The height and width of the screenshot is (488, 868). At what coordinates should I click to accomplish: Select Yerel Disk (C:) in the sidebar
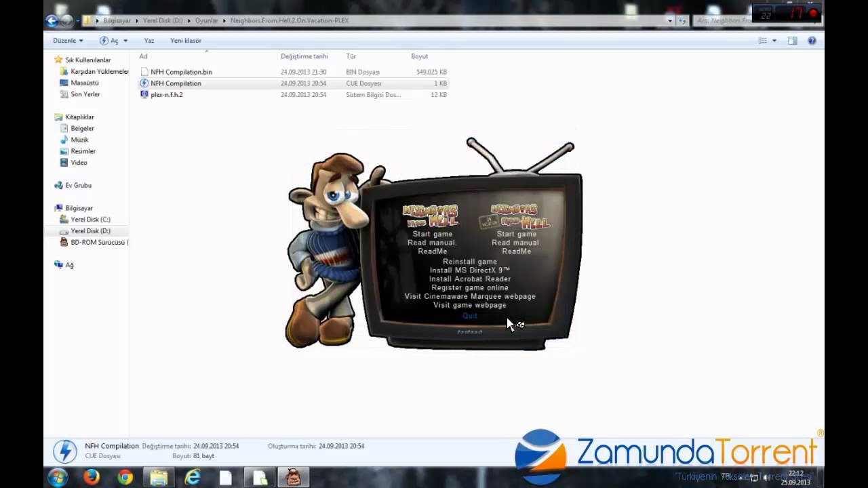pos(90,220)
